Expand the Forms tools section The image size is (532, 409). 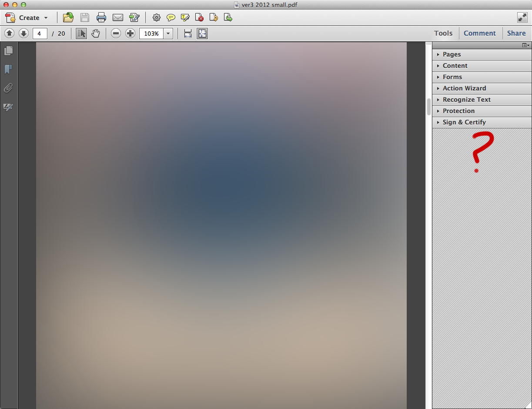point(482,77)
